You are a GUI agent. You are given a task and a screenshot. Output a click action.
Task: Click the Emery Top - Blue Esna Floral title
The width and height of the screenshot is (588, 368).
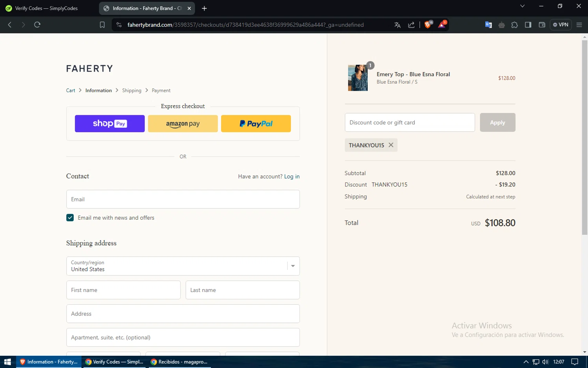coord(413,74)
